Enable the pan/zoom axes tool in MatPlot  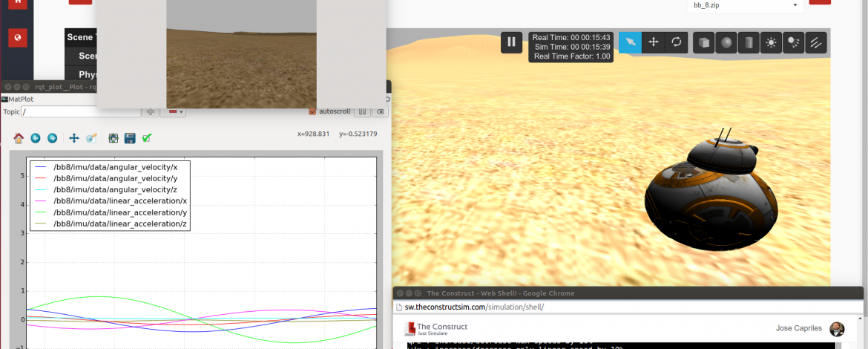click(x=74, y=138)
